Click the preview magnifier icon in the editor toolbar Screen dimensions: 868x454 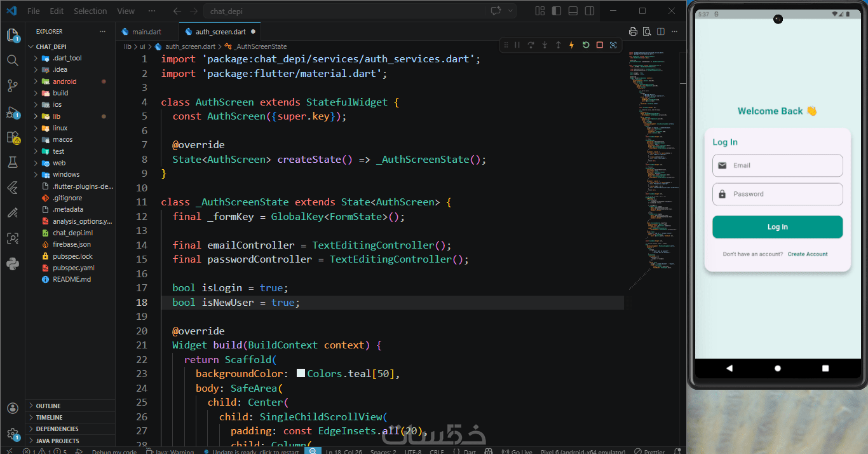(x=647, y=32)
